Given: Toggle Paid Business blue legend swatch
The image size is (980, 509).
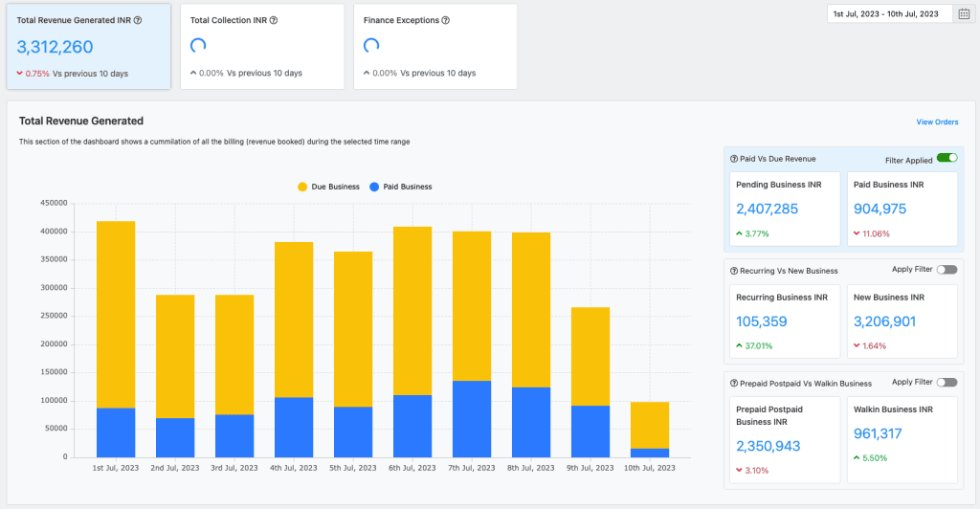Looking at the screenshot, I should 375,187.
